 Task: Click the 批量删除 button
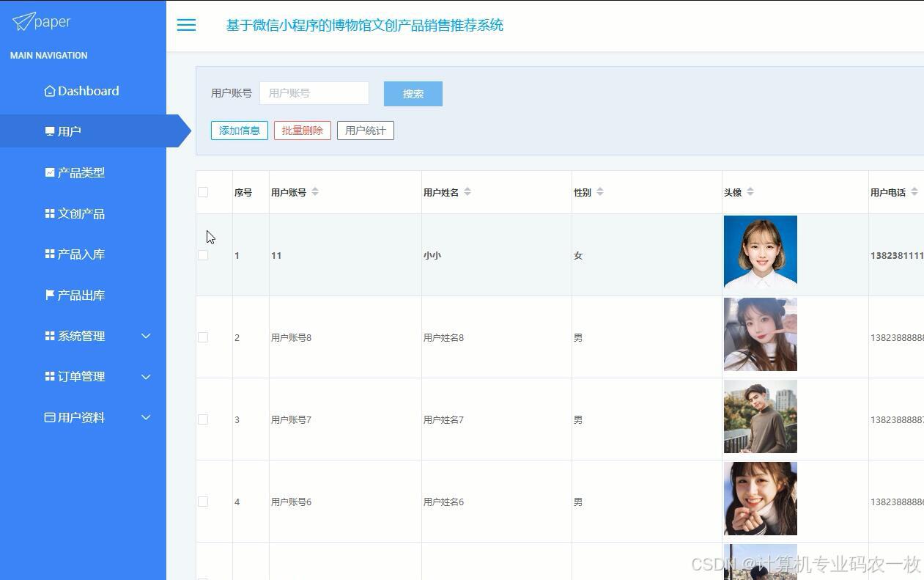click(x=303, y=131)
